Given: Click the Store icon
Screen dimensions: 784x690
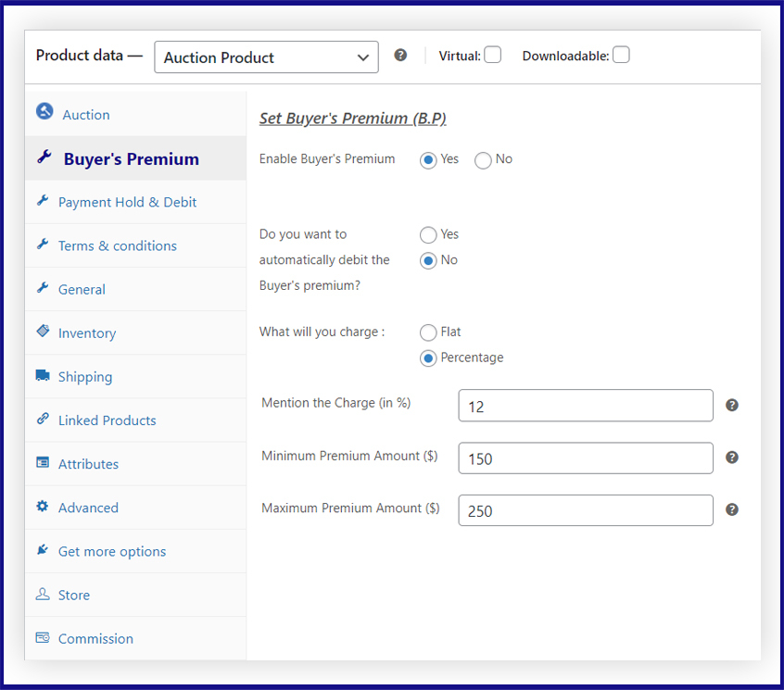Looking at the screenshot, I should 43,594.
